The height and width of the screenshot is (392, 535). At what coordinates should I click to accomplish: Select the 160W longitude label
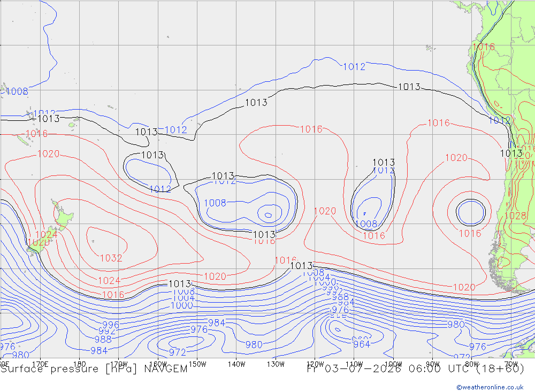(158, 364)
